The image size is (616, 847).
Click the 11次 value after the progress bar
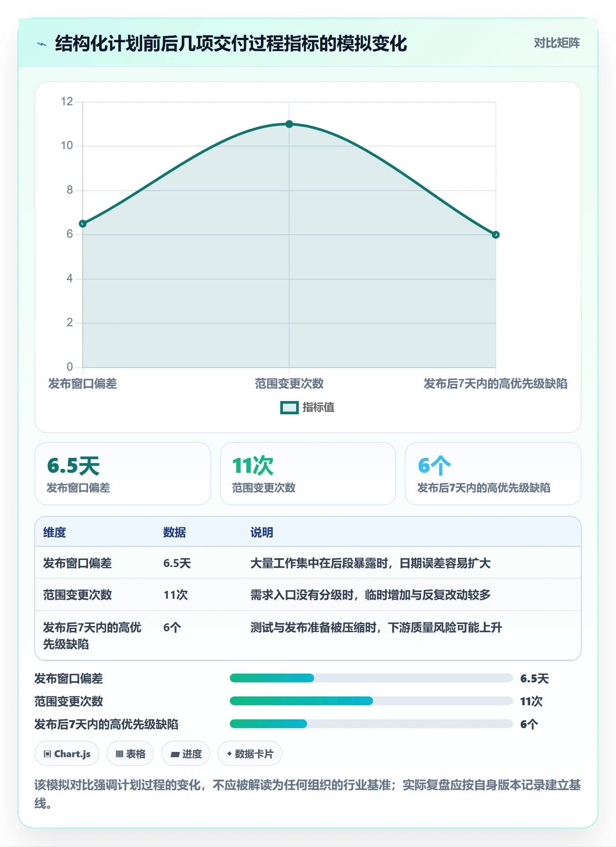coord(532,701)
